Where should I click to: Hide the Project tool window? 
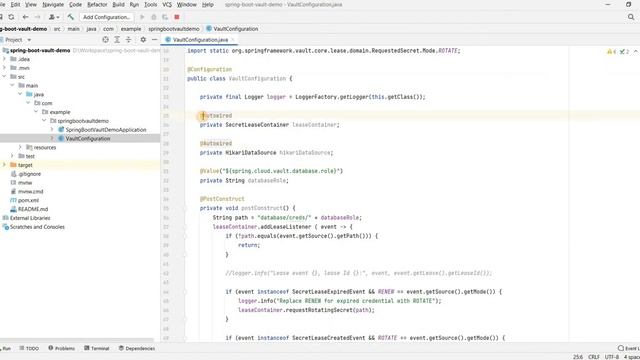154,40
